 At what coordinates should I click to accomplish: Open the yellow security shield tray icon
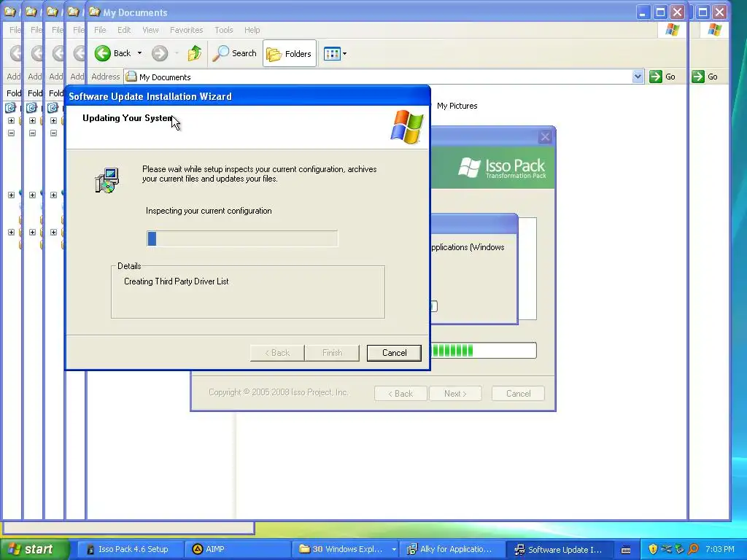pyautogui.click(x=653, y=549)
